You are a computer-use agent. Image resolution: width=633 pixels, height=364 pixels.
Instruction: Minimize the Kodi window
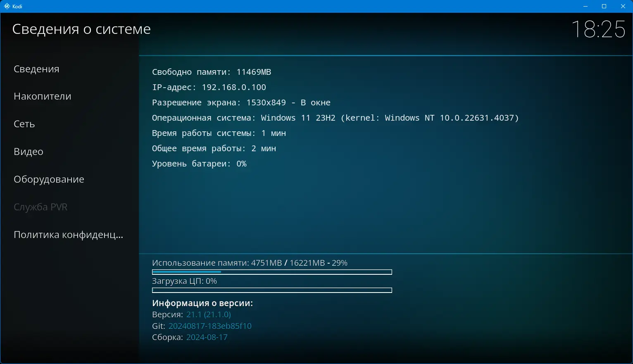[x=585, y=6]
